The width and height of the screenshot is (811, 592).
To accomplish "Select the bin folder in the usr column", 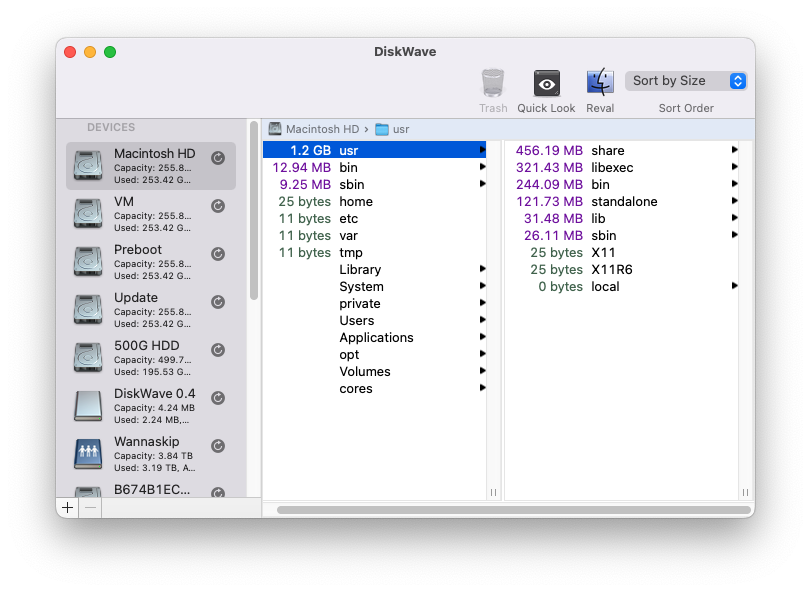I will click(x=351, y=167).
